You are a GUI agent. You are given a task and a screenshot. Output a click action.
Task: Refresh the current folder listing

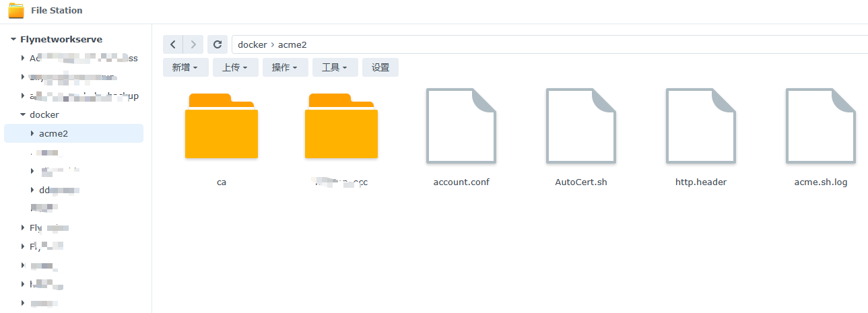[x=217, y=44]
